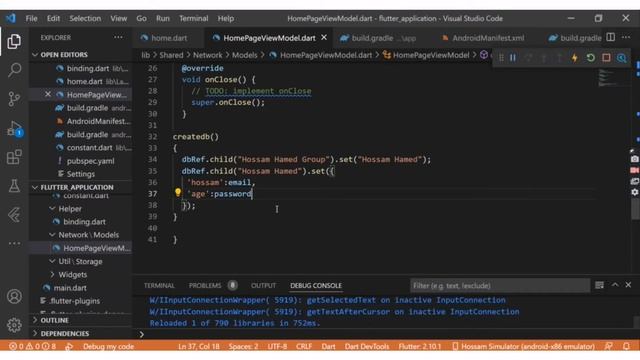This screenshot has width=640, height=360.
Task: Open the Flutter sidebar view icon
Action: point(14,215)
